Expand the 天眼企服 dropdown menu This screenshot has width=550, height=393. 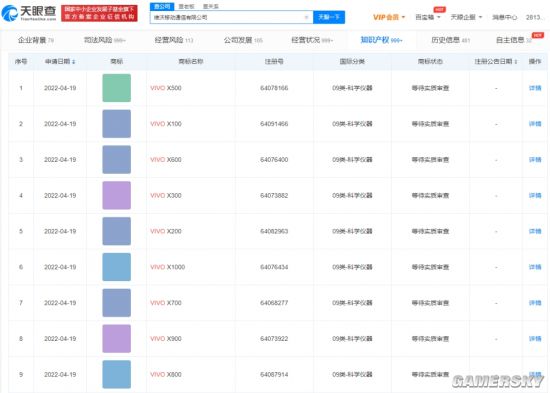coord(466,17)
